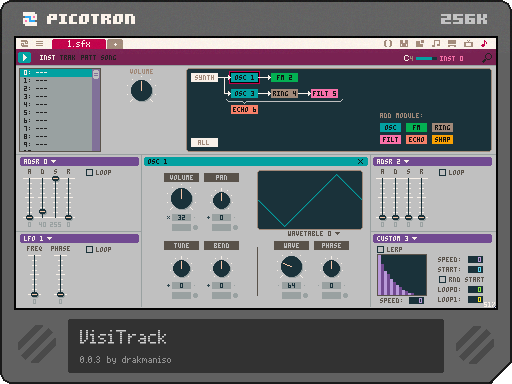Click the modulation circle under VOLUME knob

(196, 228)
